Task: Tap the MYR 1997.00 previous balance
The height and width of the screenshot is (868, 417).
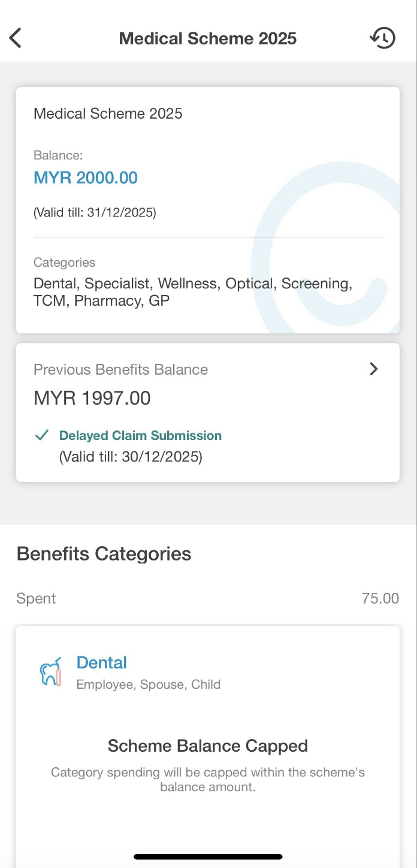Action: [x=92, y=398]
